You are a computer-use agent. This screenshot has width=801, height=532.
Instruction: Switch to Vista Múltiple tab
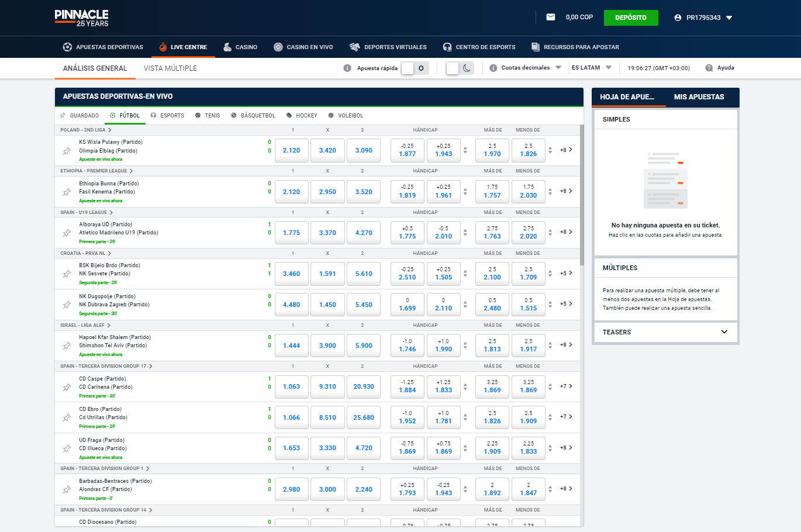(x=170, y=68)
